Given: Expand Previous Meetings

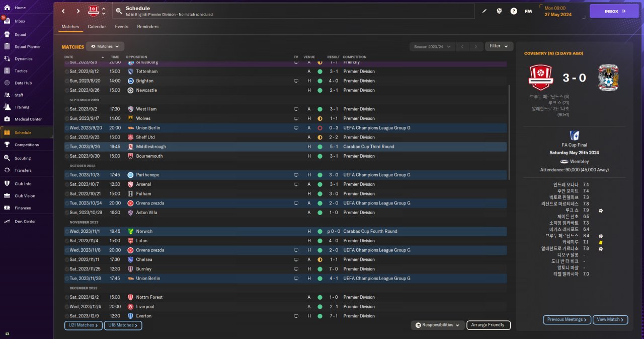Looking at the screenshot, I should click(x=567, y=319).
